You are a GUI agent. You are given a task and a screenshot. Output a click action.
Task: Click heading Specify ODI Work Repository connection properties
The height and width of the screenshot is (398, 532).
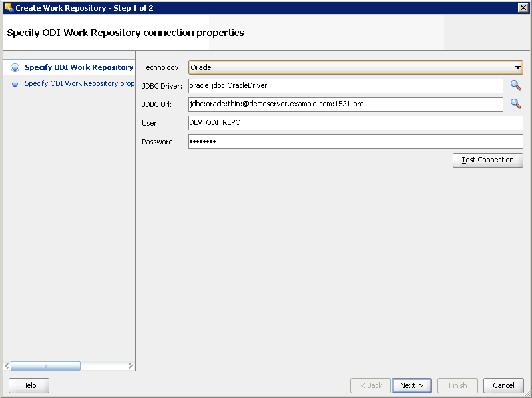(125, 33)
